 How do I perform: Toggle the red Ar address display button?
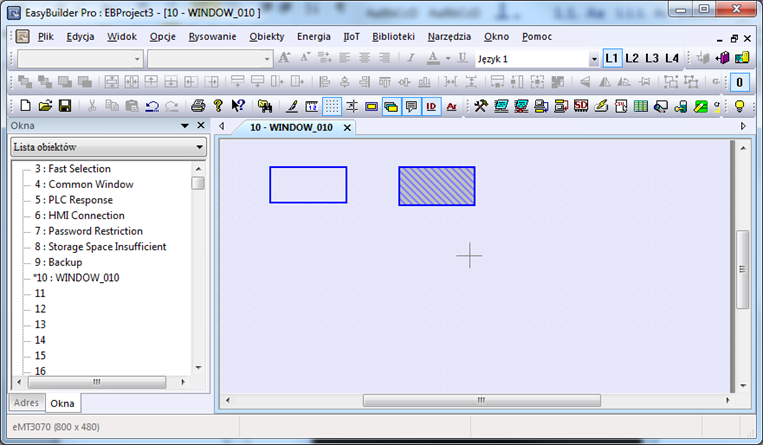[452, 106]
